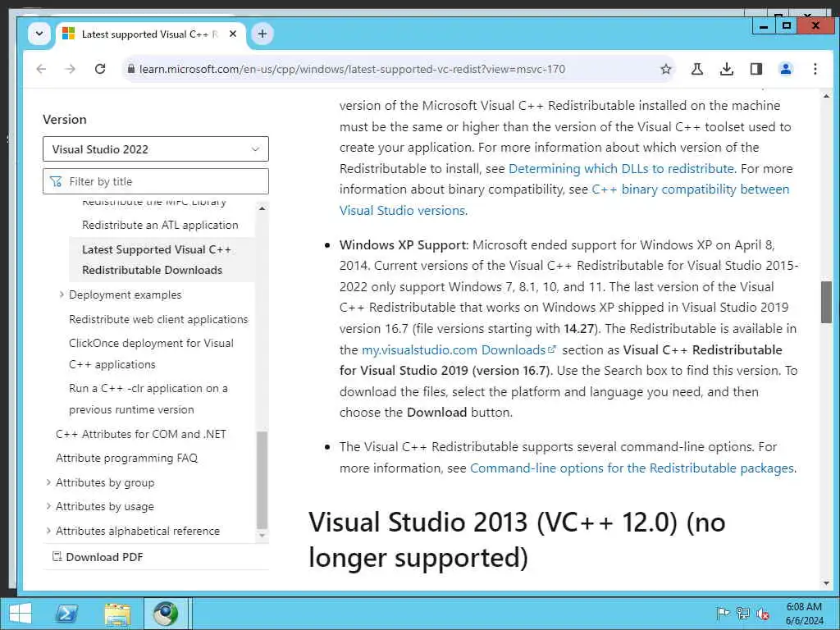Image resolution: width=840 pixels, height=630 pixels.
Task: Open Action Center flag tray icon
Action: [x=723, y=614]
